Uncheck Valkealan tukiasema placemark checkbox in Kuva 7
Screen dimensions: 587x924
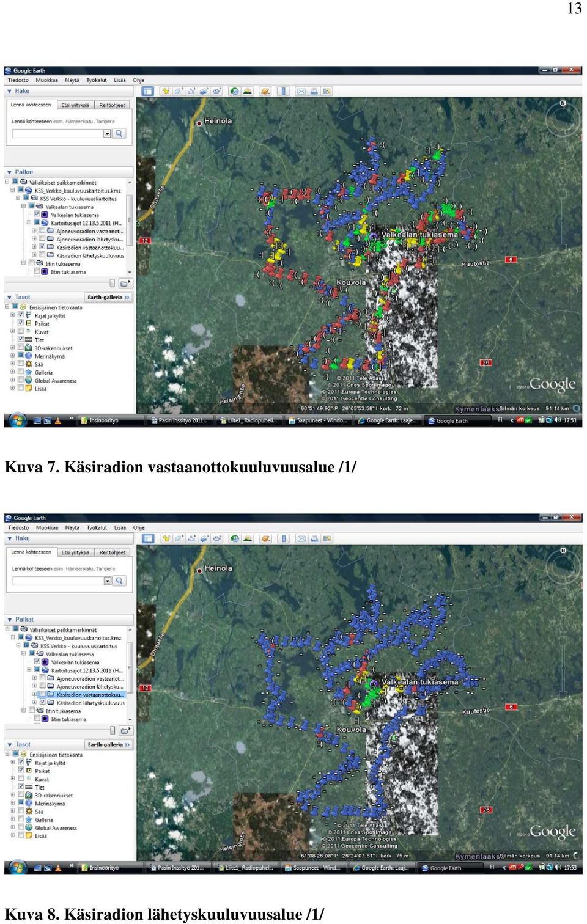37,215
